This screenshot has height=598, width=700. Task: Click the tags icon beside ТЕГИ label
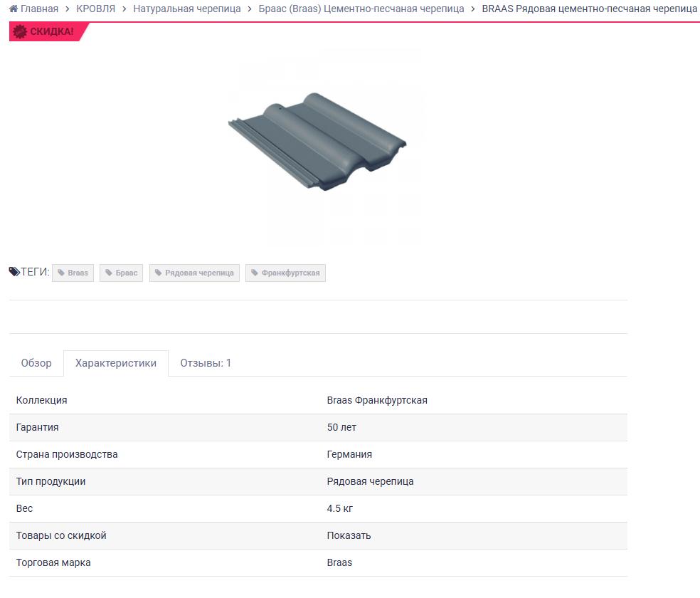pos(14,272)
